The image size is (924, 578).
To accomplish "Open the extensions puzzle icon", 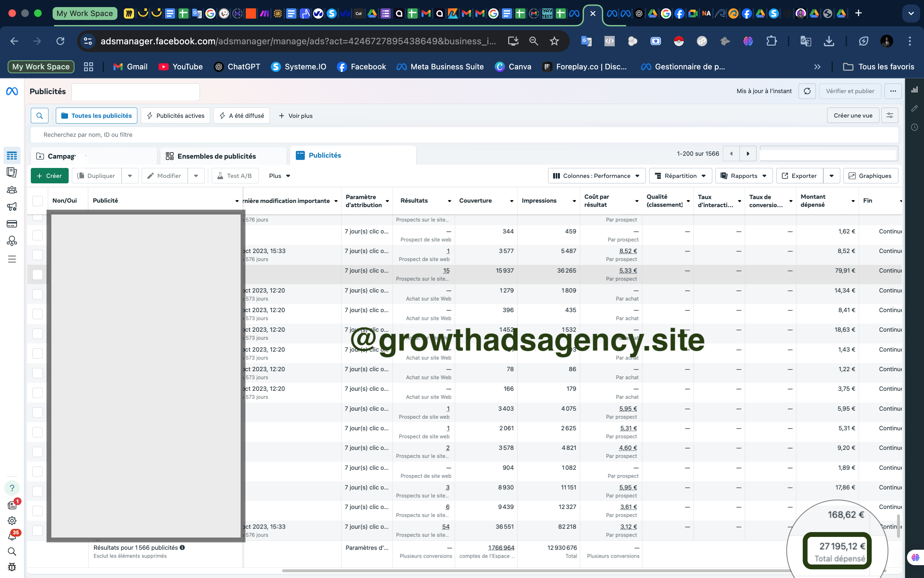I will point(772,41).
